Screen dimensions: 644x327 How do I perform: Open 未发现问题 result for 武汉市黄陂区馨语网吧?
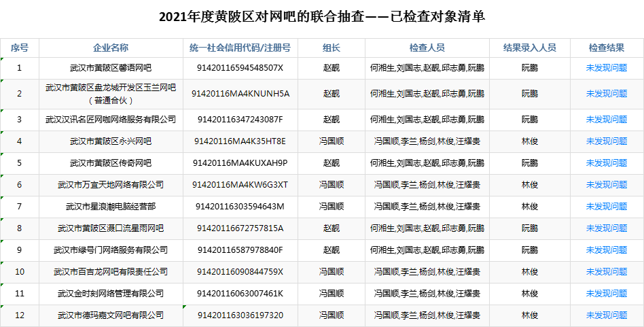tap(606, 68)
